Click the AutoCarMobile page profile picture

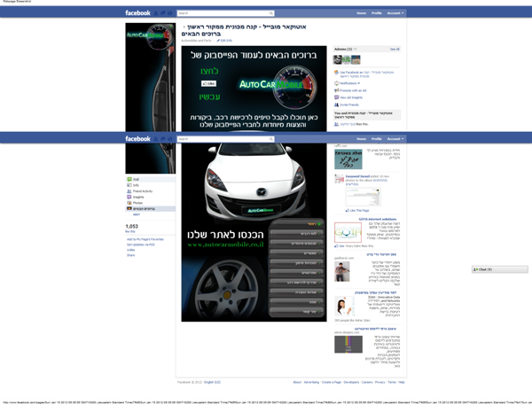click(151, 98)
